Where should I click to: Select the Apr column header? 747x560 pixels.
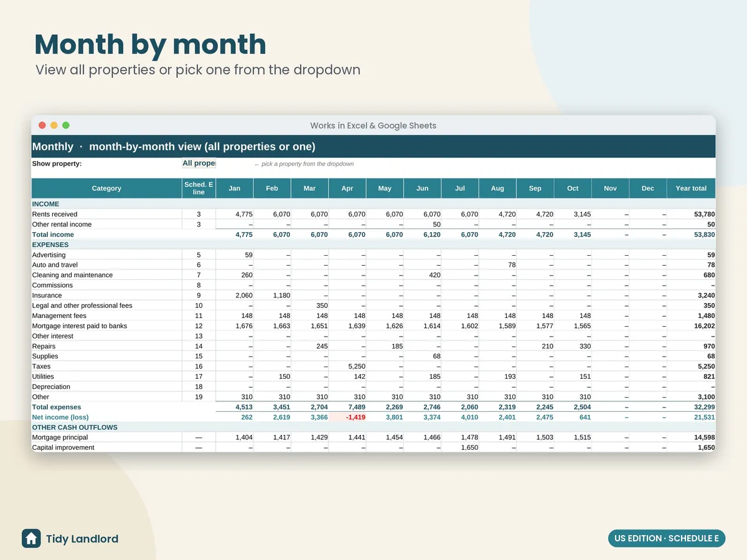coord(347,189)
